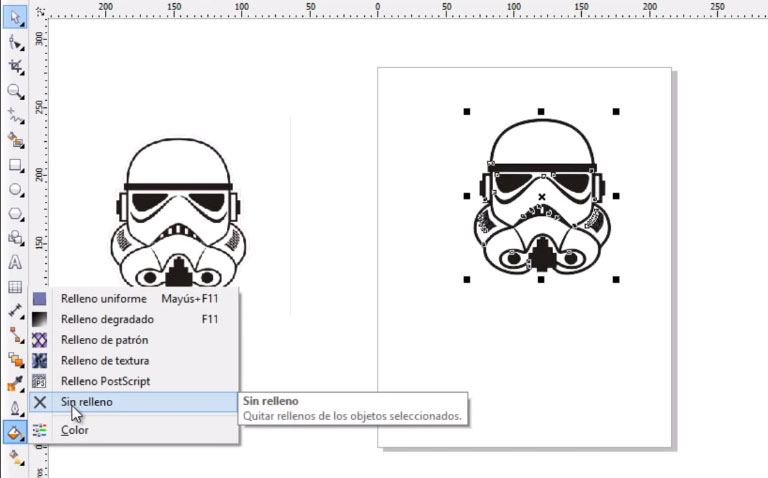Image resolution: width=768 pixels, height=478 pixels.
Task: Select the Shape edit tool
Action: click(x=15, y=43)
